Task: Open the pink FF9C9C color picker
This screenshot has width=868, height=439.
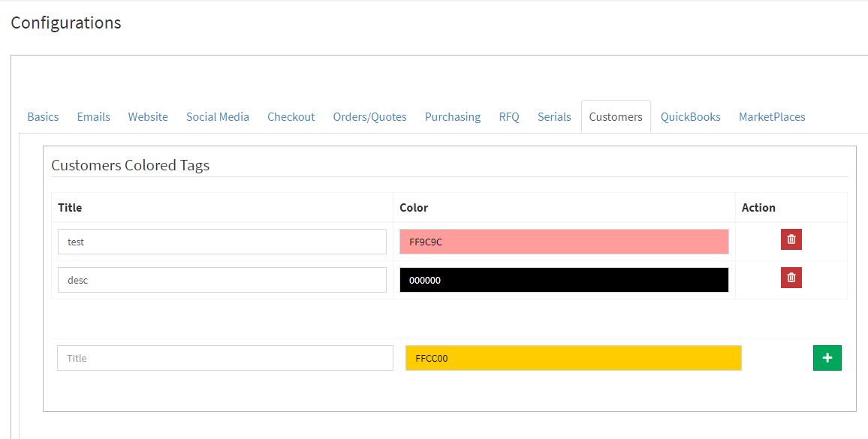Action: point(564,242)
